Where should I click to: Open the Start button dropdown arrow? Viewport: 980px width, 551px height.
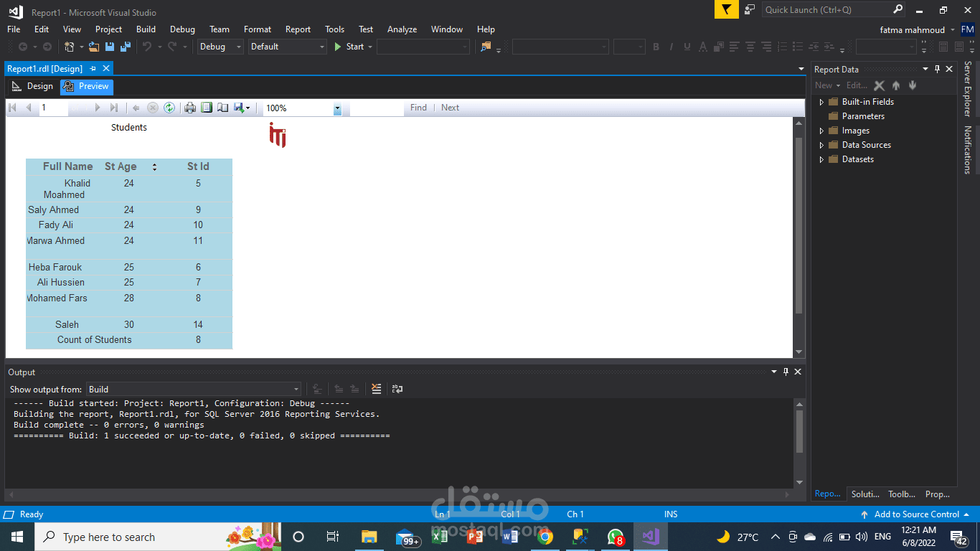pos(370,47)
